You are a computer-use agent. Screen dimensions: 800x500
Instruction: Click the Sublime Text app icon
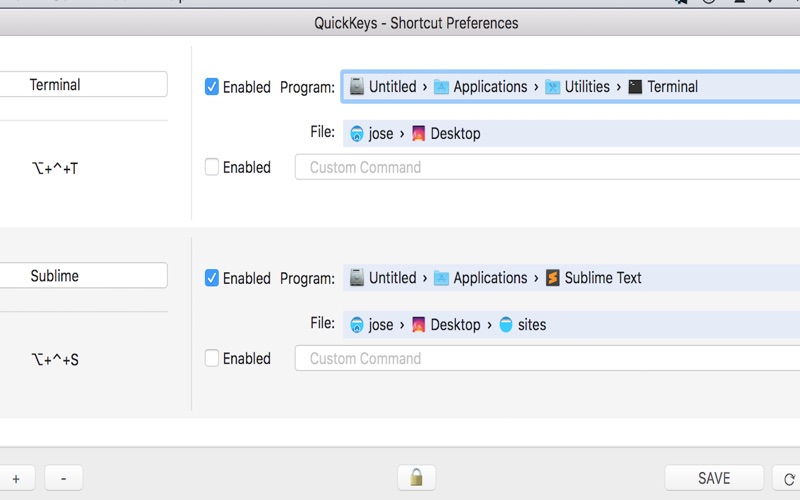553,278
